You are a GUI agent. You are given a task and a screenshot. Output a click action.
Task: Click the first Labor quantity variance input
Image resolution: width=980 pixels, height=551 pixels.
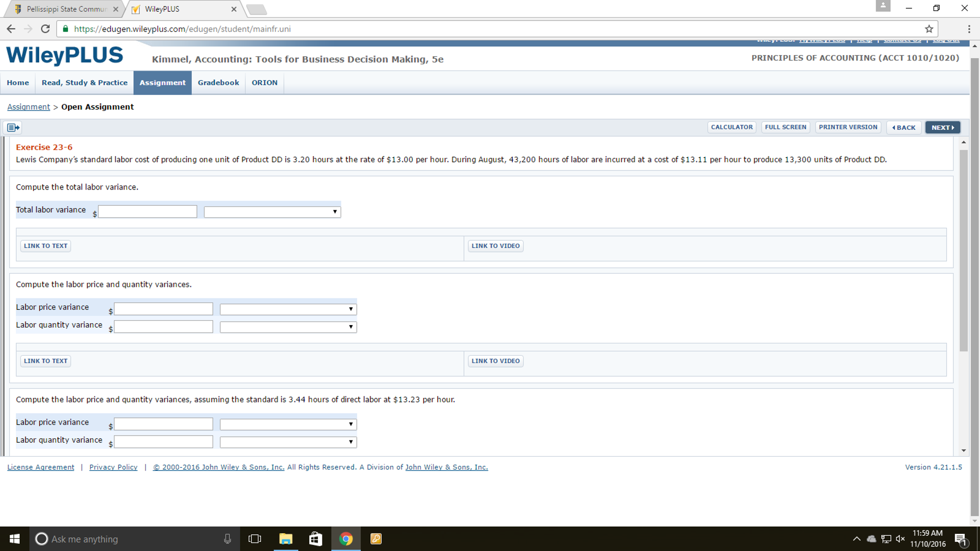(x=163, y=326)
